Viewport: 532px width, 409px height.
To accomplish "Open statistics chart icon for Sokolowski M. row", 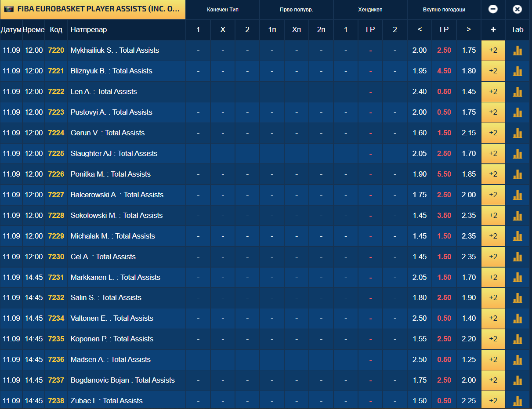I will [x=518, y=216].
